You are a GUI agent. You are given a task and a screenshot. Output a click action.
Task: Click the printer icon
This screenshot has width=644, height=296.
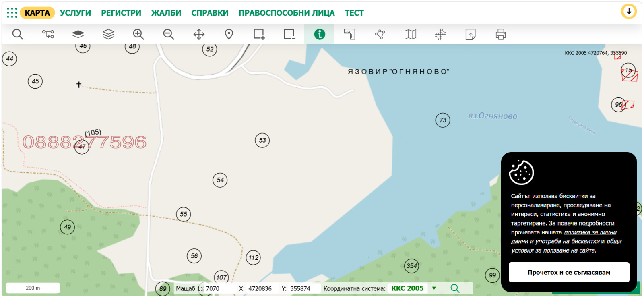point(501,34)
